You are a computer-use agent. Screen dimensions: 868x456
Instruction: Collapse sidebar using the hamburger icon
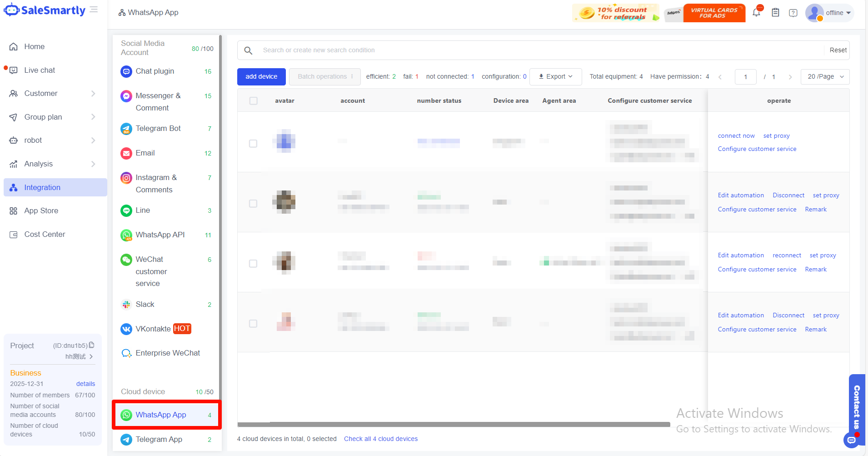pyautogui.click(x=94, y=10)
